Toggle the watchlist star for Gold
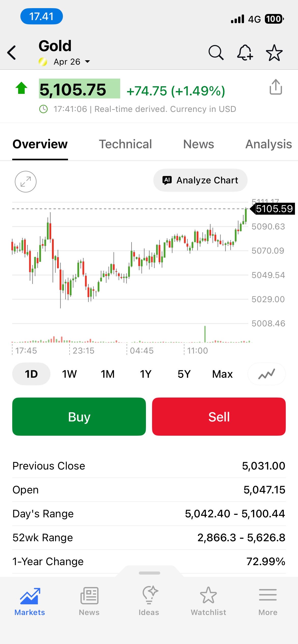 point(274,53)
